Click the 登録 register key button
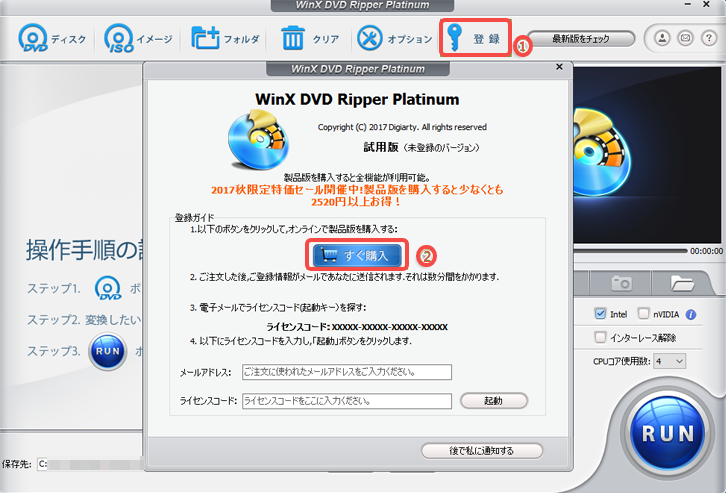726x493 pixels. tap(475, 38)
